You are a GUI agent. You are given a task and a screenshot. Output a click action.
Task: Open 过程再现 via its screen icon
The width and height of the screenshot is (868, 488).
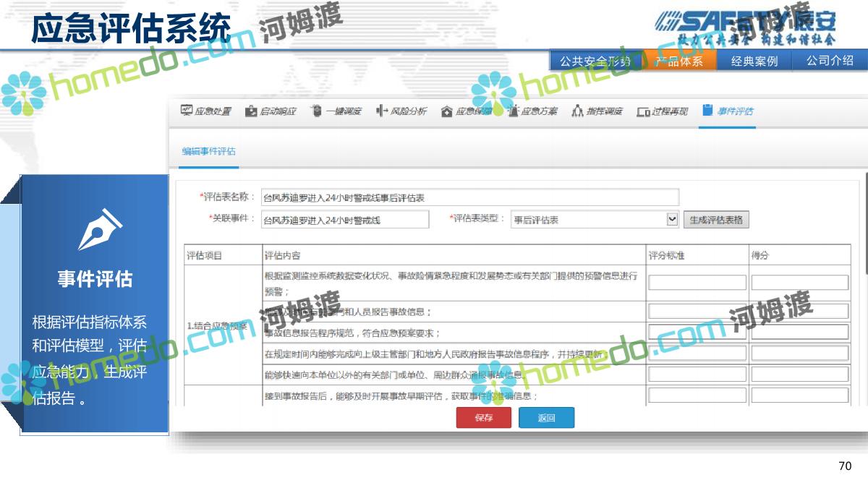[643, 111]
